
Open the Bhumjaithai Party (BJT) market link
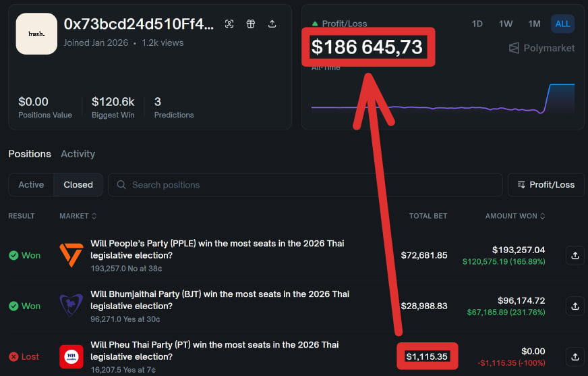click(220, 300)
